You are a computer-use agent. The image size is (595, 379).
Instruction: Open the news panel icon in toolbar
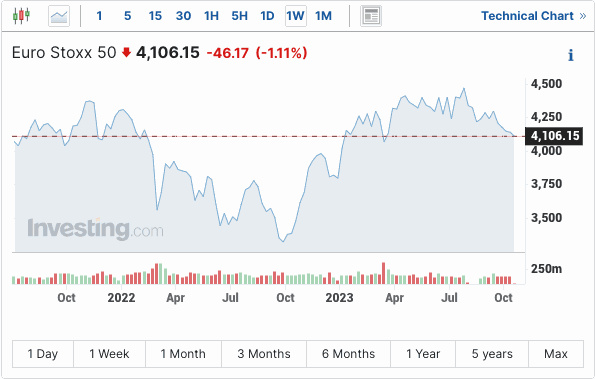371,16
